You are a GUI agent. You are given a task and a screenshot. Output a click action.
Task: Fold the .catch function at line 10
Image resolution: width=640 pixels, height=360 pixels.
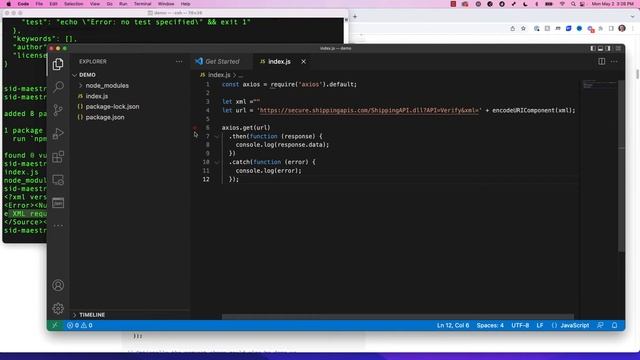(x=216, y=162)
